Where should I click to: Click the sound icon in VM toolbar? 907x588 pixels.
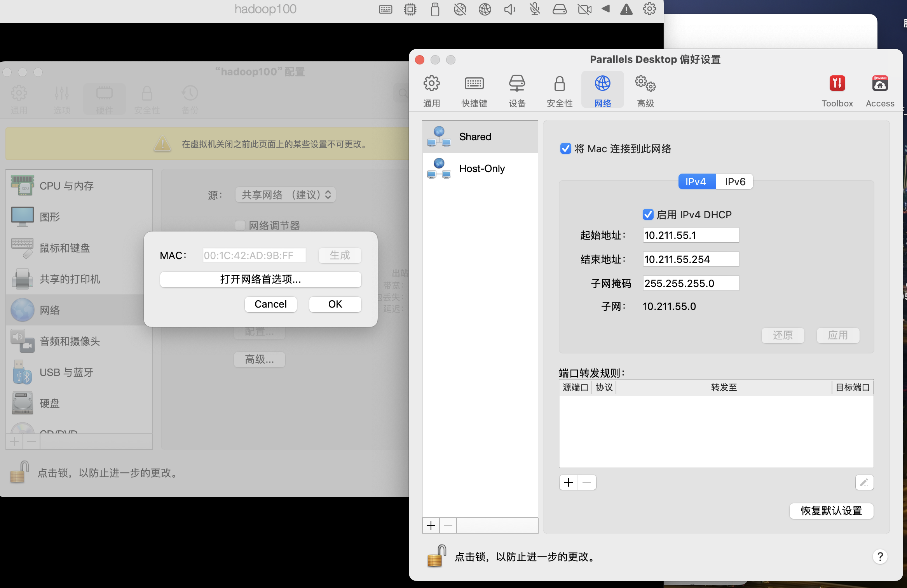(x=509, y=9)
